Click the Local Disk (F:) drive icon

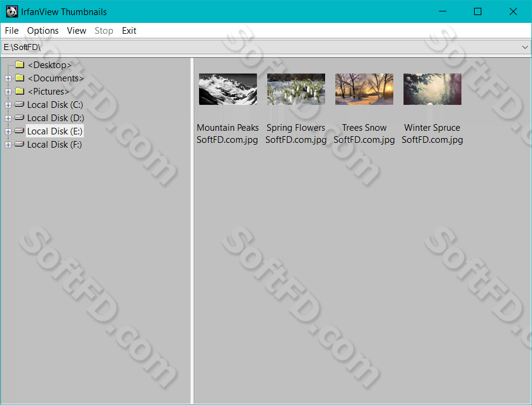point(19,144)
